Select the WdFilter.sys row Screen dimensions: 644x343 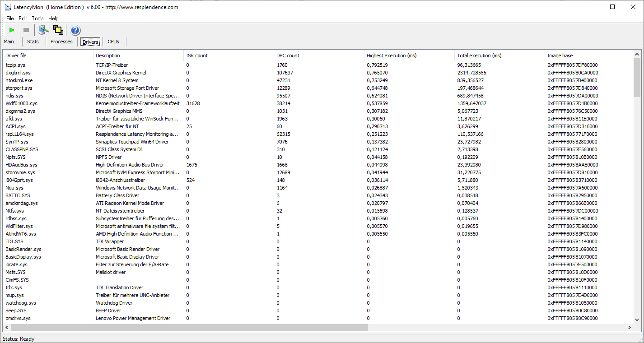coord(318,226)
